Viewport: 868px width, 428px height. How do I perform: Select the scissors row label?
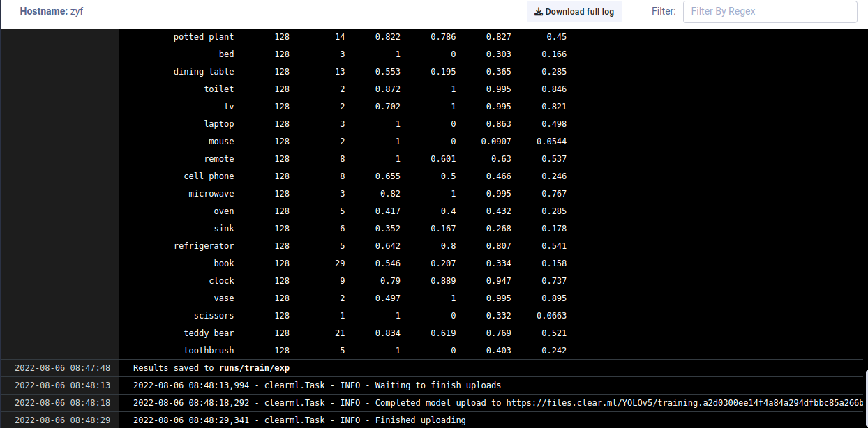214,316
